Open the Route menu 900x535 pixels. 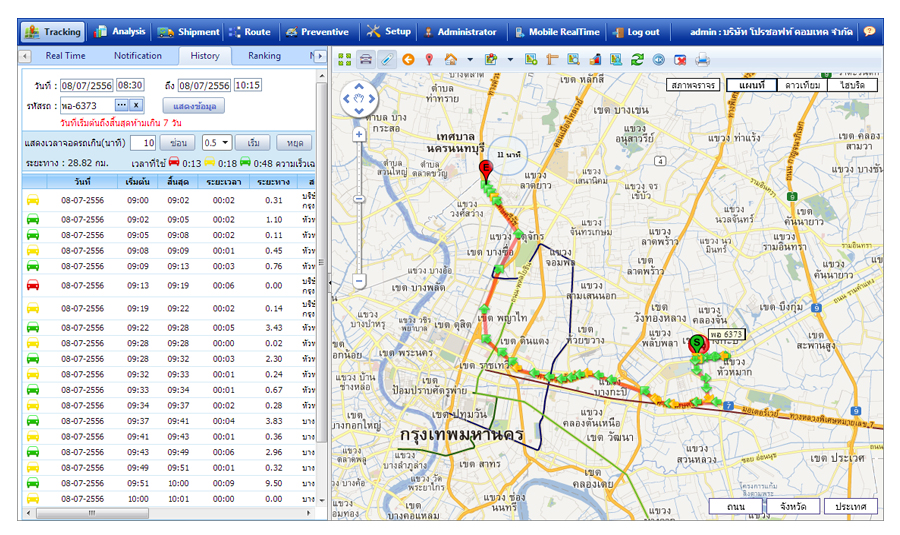click(x=250, y=32)
